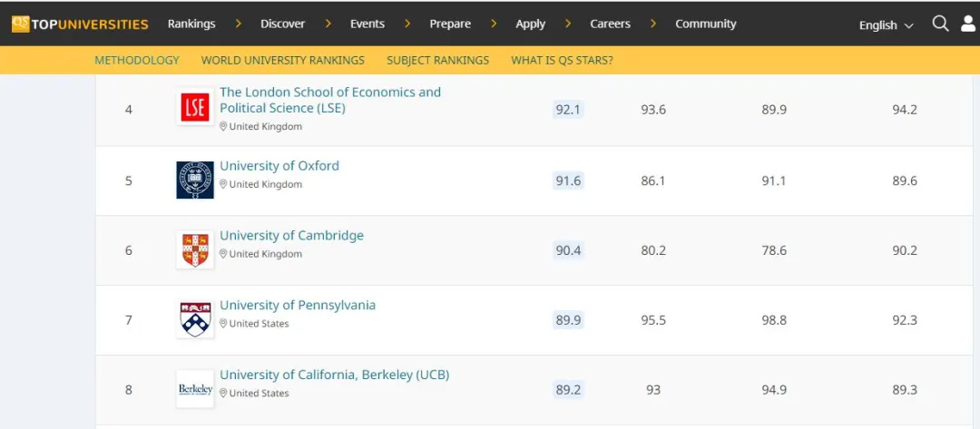Click value 98.8 in Pennsylvania row
Screen dimensions: 980x429
pyautogui.click(x=774, y=320)
